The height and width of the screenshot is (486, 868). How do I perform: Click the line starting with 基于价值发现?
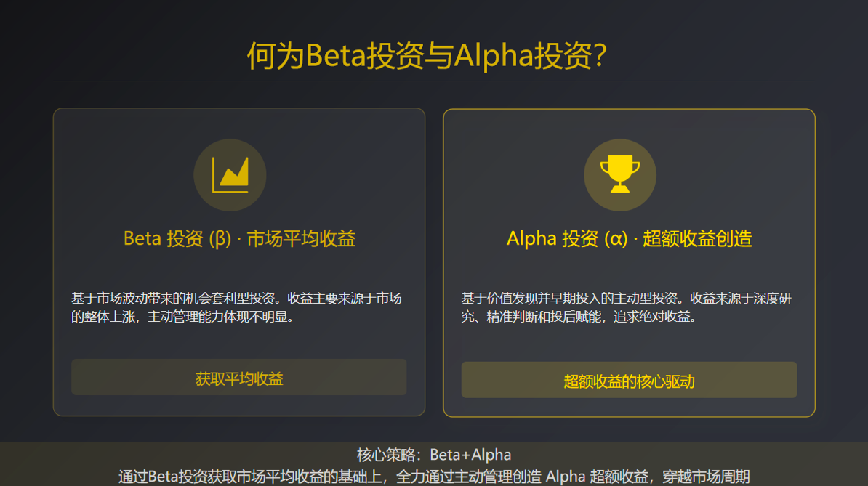pyautogui.click(x=627, y=299)
